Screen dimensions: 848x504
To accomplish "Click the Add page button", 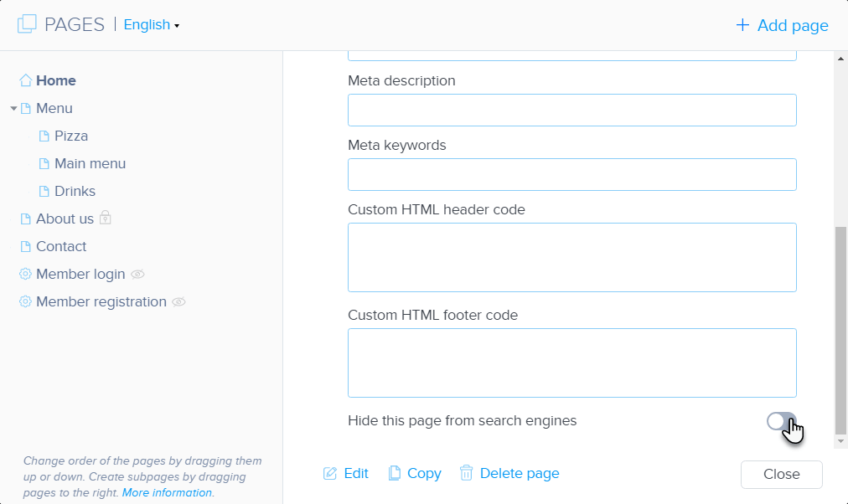I will [782, 25].
